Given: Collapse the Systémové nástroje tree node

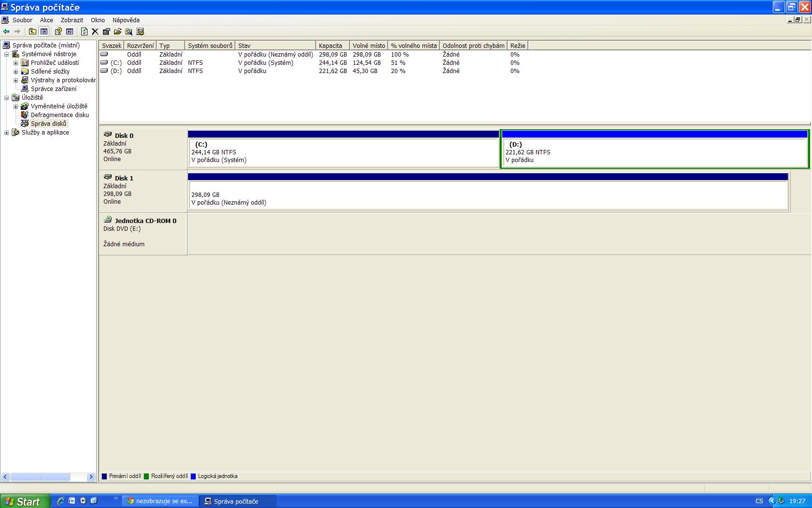Looking at the screenshot, I should click(x=7, y=54).
